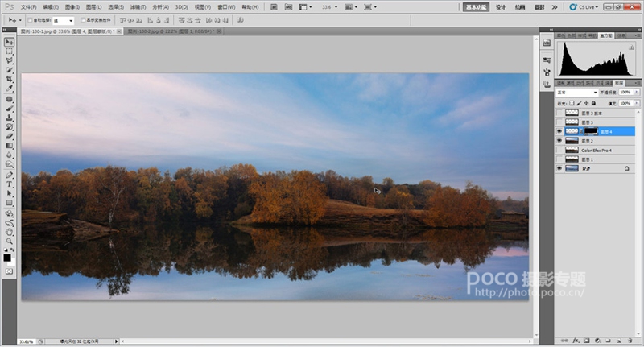This screenshot has height=347, width=644.
Task: Select the Color Efex Pro 4 layer thumbnail
Action: point(572,151)
